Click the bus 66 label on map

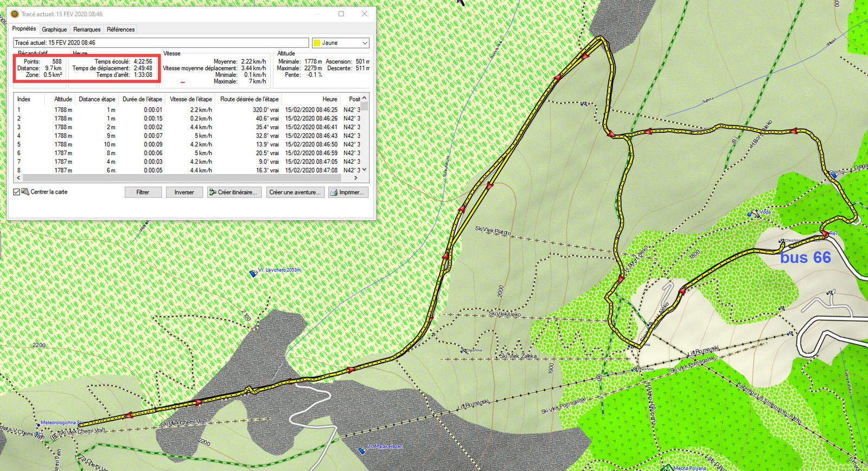806,257
